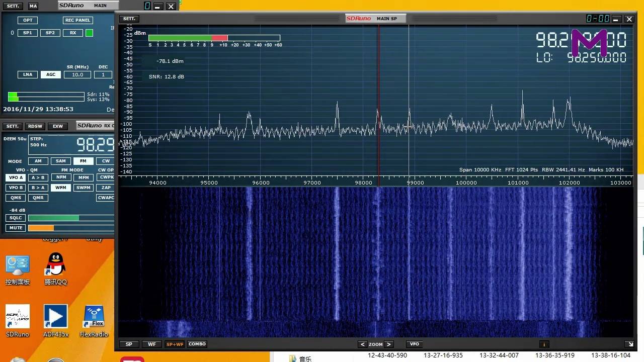Click the LO frequency readout

click(581, 58)
